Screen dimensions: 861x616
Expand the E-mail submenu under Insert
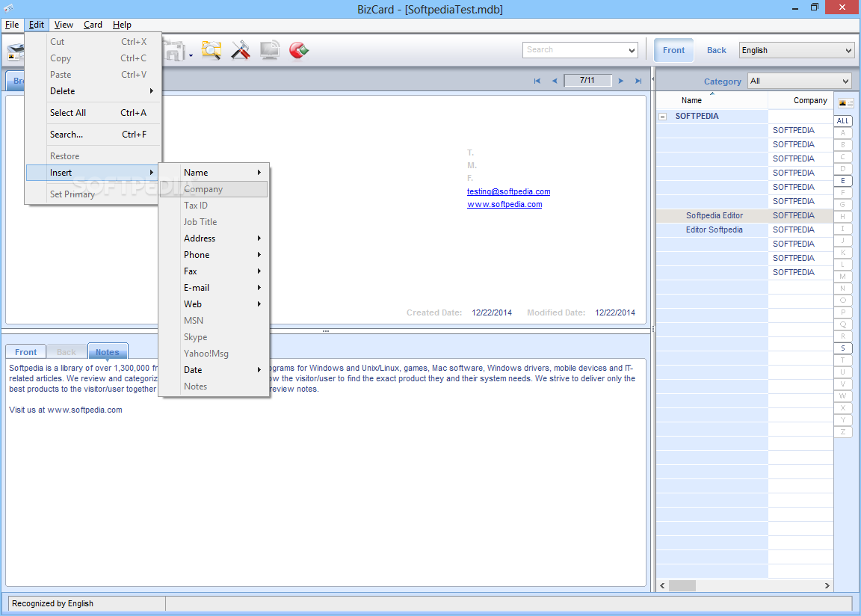click(x=215, y=288)
